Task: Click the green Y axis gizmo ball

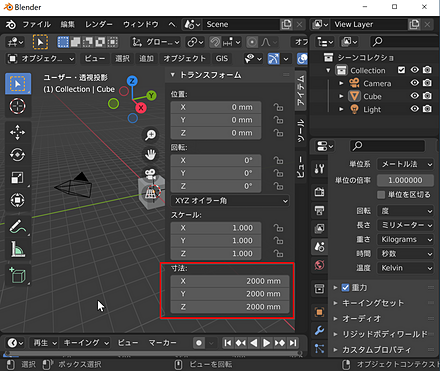Action: [151, 96]
